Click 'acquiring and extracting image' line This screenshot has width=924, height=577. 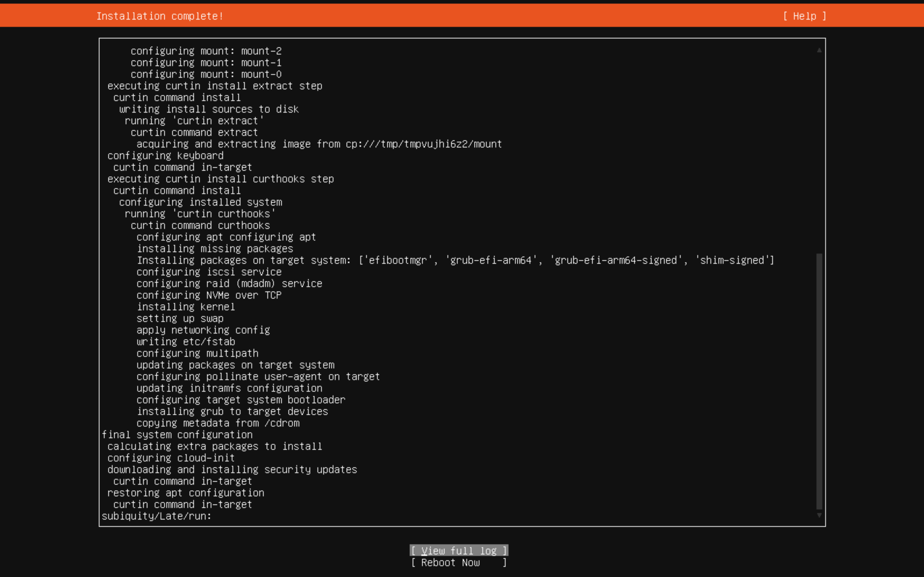pos(319,144)
